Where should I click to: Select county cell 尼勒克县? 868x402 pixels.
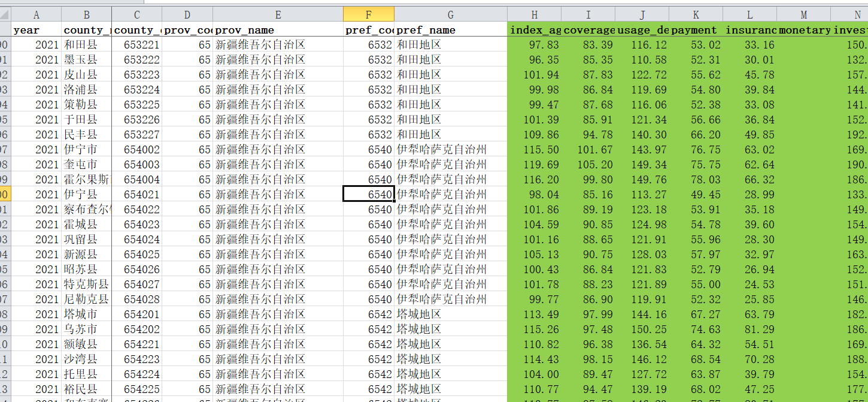(x=87, y=299)
